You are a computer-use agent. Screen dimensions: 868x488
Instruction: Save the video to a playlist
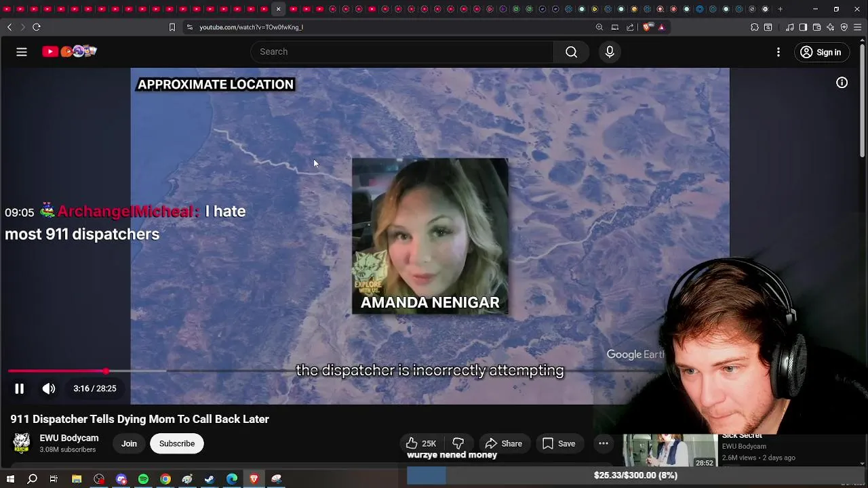click(x=559, y=443)
